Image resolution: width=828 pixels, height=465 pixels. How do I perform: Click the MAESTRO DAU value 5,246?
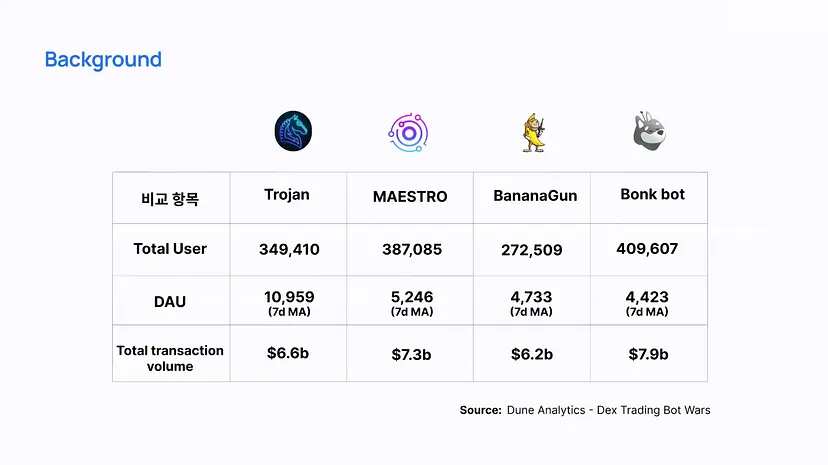click(411, 297)
